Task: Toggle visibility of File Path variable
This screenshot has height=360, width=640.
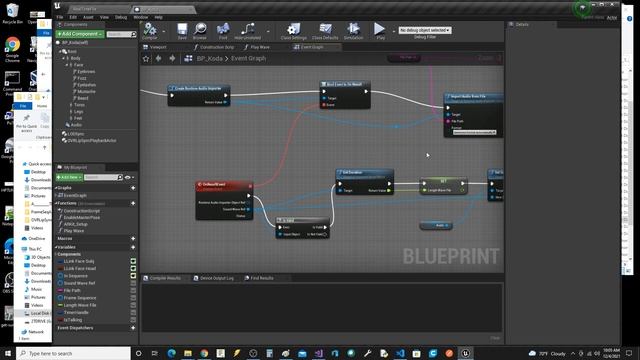Action: click(133, 291)
